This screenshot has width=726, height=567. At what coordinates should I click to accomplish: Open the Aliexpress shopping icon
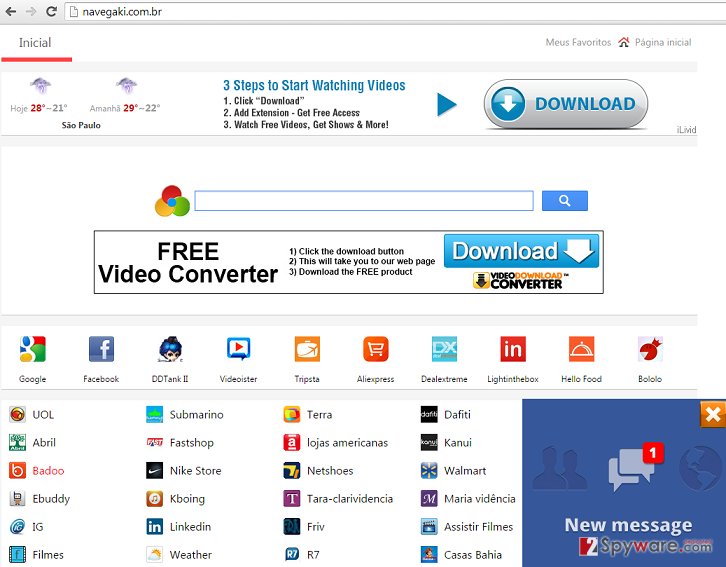(x=376, y=349)
